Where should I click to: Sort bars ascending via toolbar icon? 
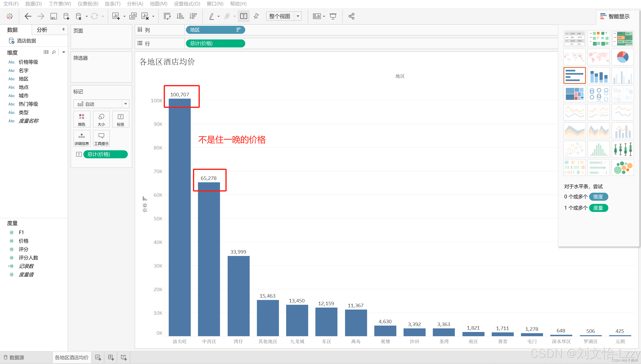(x=180, y=16)
